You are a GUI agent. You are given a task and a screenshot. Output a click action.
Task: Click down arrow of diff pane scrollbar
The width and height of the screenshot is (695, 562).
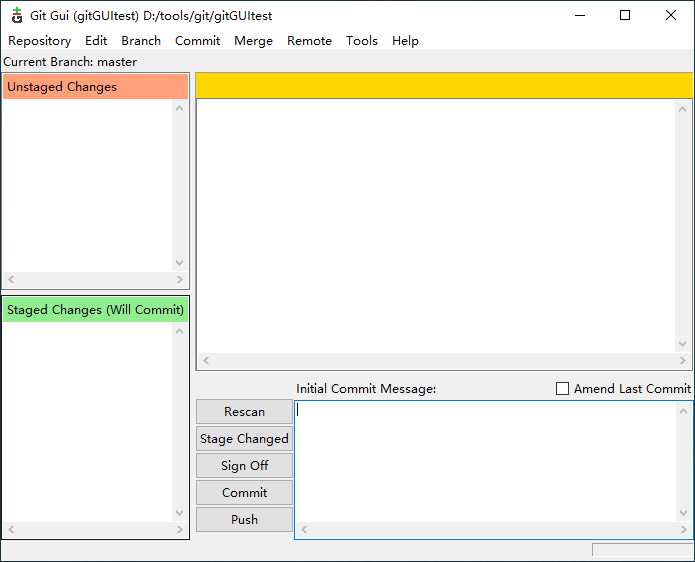click(x=683, y=343)
